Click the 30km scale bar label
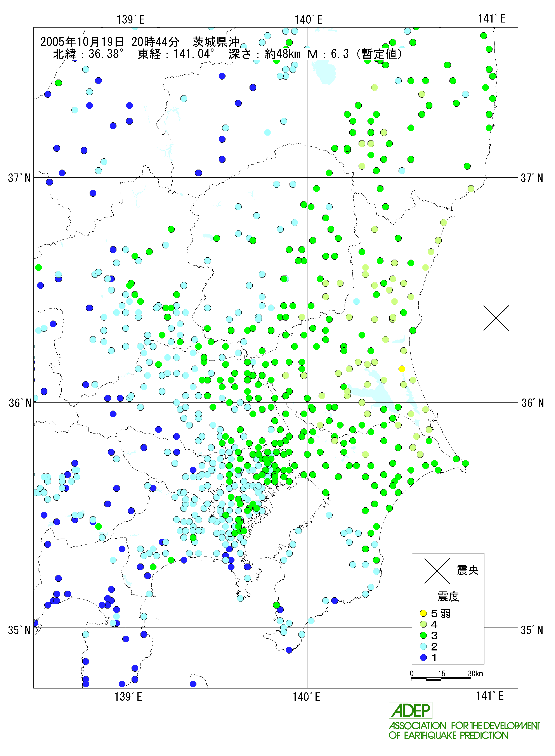The image size is (555, 756). tap(475, 673)
